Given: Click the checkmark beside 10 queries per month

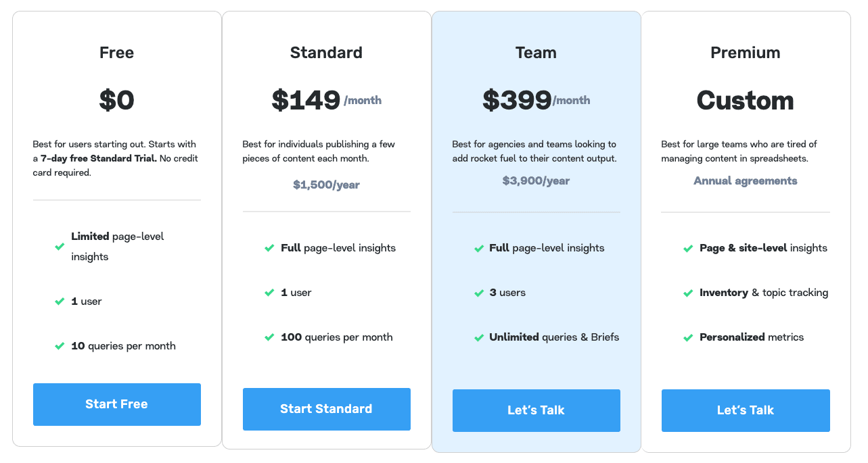Looking at the screenshot, I should [60, 345].
